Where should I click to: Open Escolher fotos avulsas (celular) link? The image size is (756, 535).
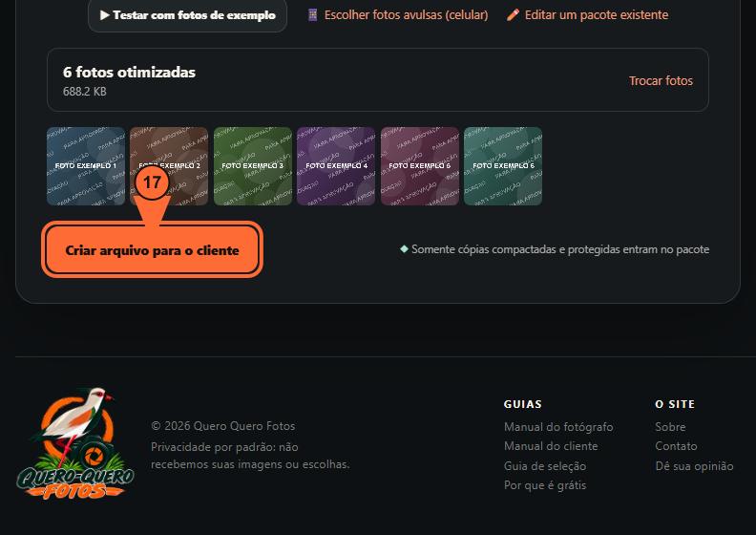(x=406, y=15)
